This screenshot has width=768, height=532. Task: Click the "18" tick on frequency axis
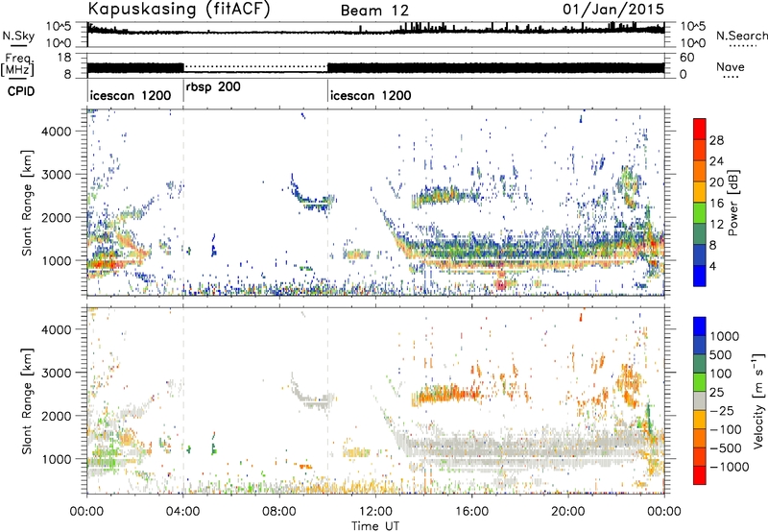click(x=64, y=58)
